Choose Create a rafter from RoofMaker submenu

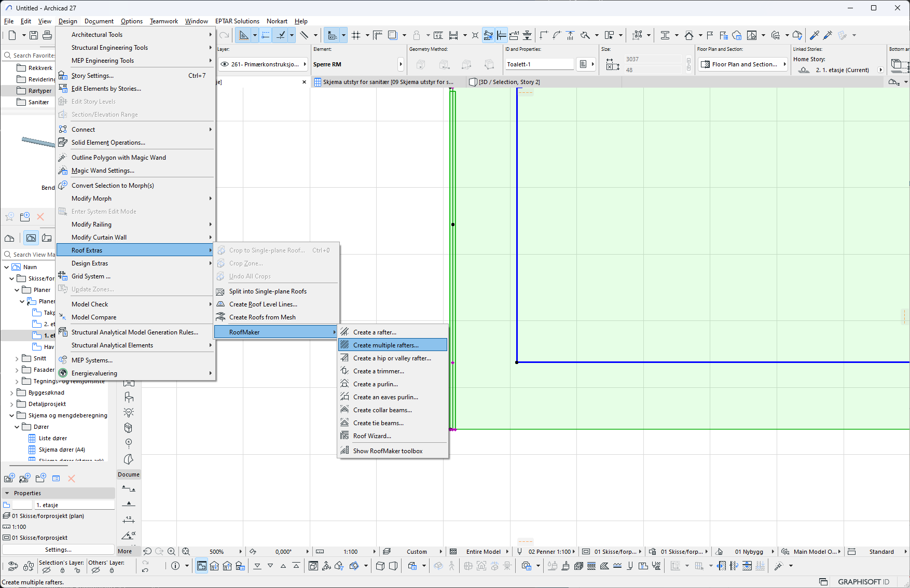click(375, 332)
